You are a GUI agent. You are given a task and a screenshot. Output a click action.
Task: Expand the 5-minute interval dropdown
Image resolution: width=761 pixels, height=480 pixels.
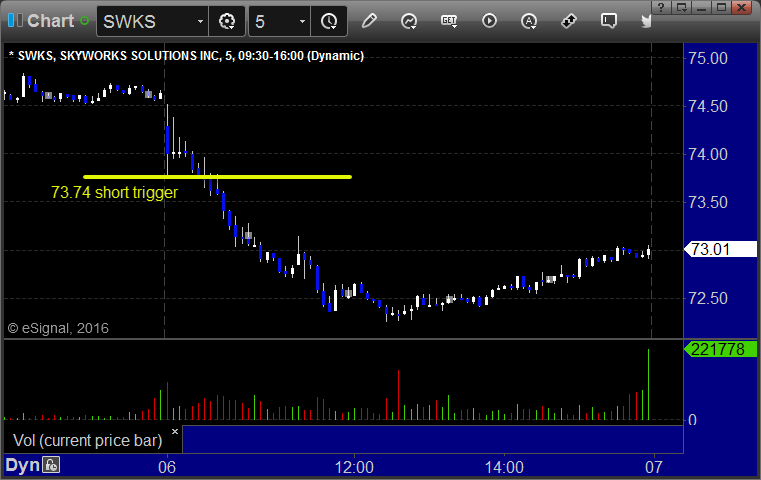coord(302,21)
